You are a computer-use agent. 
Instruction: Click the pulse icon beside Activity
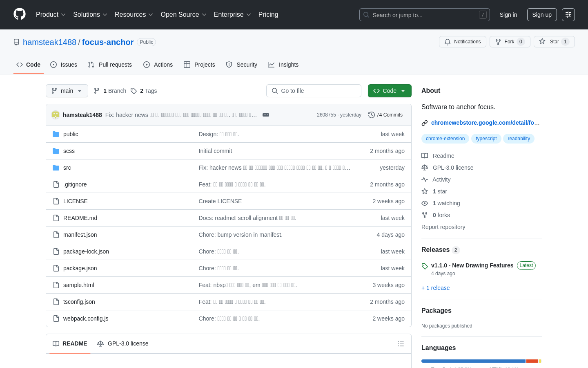coord(425,180)
